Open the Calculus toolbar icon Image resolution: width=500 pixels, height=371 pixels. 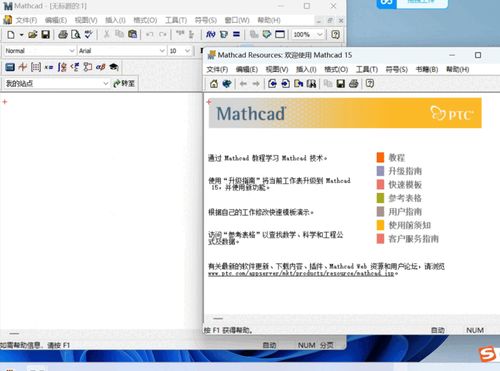[x=62, y=67]
